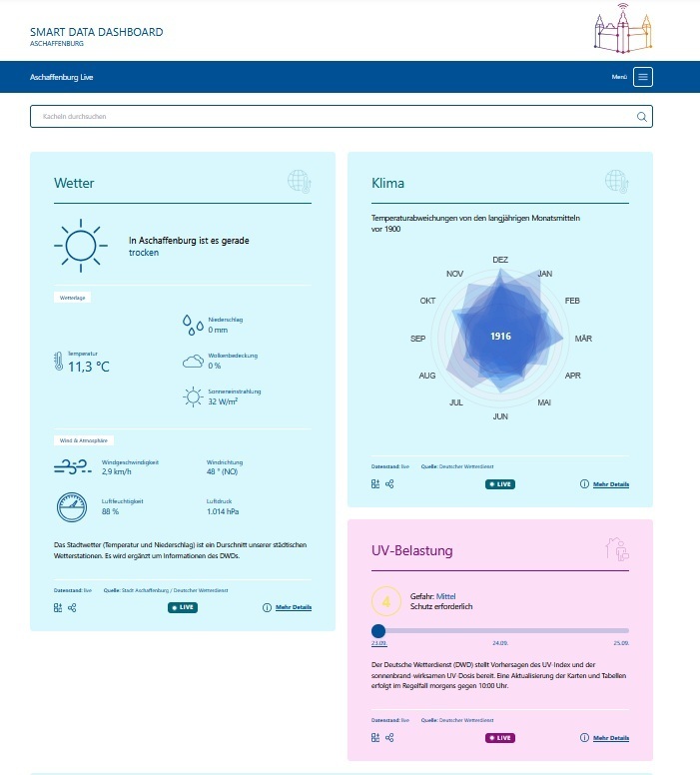Open Mehr Details link in Klima tile
This screenshot has width=700, height=775.
coord(611,484)
